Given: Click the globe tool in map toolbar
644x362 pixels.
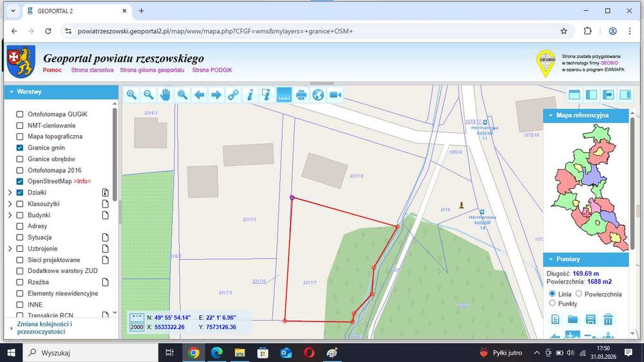Looking at the screenshot, I should coord(318,95).
